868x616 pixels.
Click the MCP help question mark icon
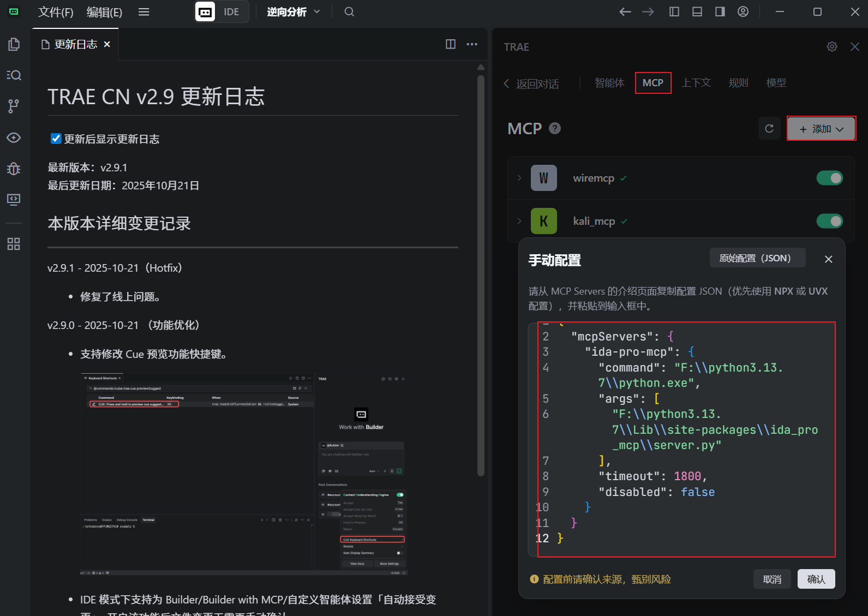[555, 128]
